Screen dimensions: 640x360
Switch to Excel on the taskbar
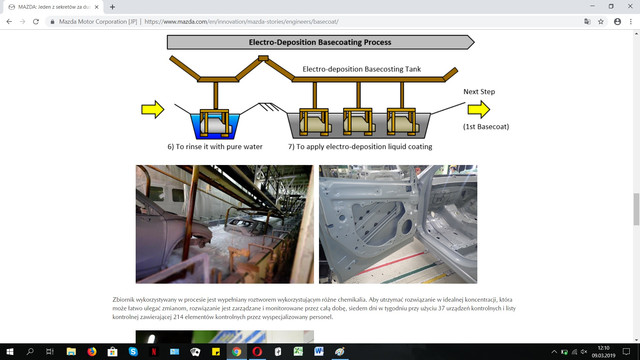(x=298, y=351)
